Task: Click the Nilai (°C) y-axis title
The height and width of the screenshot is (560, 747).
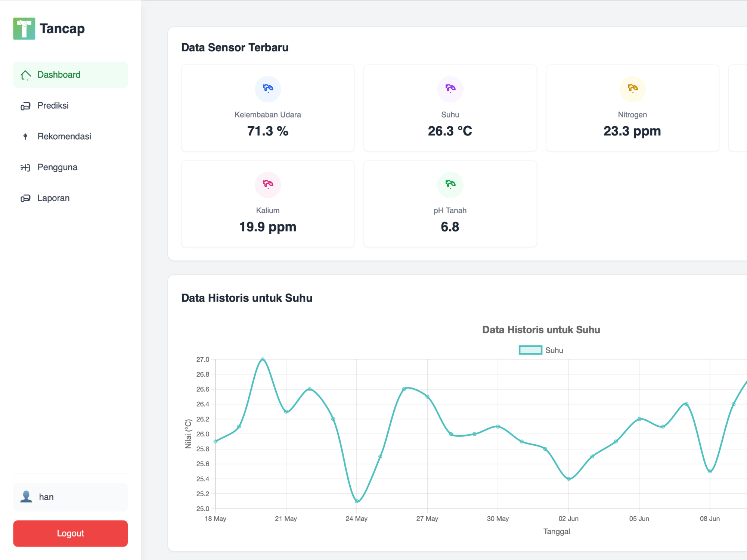Action: 188,434
